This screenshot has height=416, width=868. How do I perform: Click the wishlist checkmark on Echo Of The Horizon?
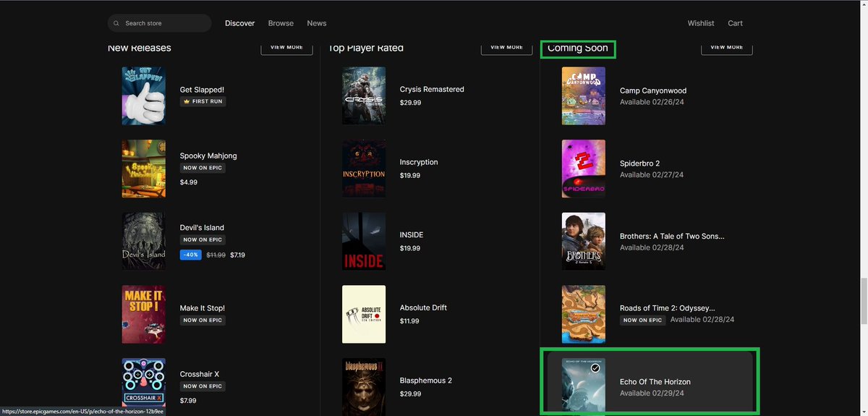point(595,368)
